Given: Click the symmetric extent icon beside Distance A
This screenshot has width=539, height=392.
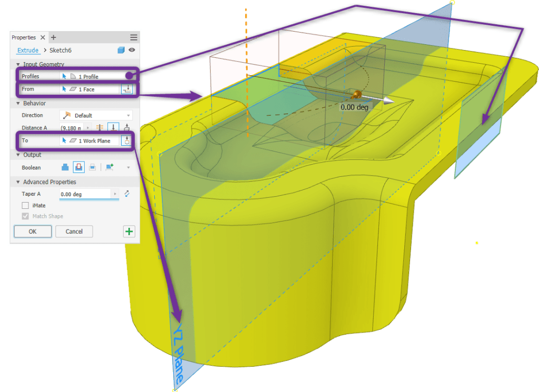Looking at the screenshot, I should coord(99,128).
